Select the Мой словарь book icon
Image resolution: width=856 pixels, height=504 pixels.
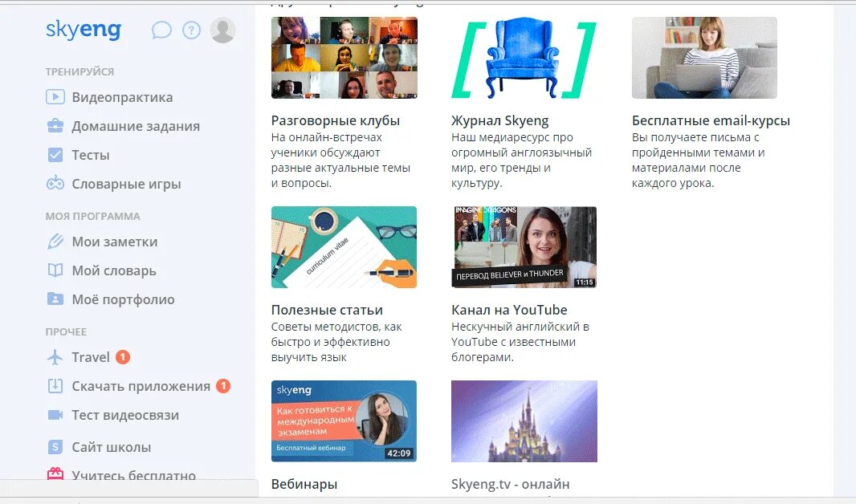[x=55, y=270]
